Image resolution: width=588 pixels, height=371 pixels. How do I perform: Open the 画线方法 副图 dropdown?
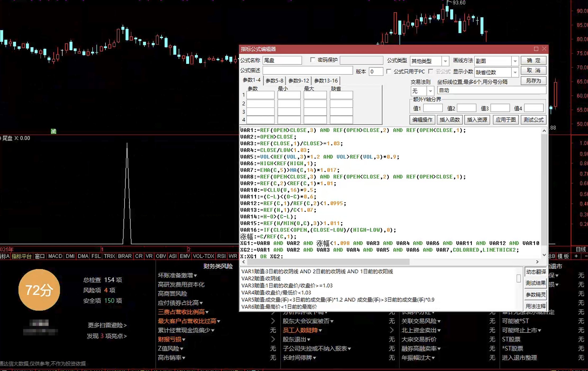515,61
